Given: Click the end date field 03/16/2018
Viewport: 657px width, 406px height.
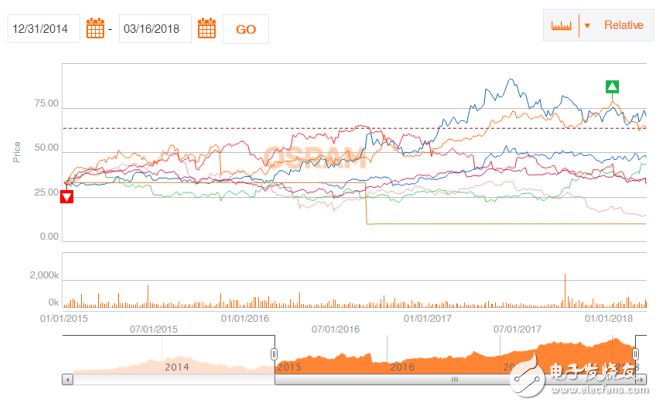Looking at the screenshot, I should 154,29.
